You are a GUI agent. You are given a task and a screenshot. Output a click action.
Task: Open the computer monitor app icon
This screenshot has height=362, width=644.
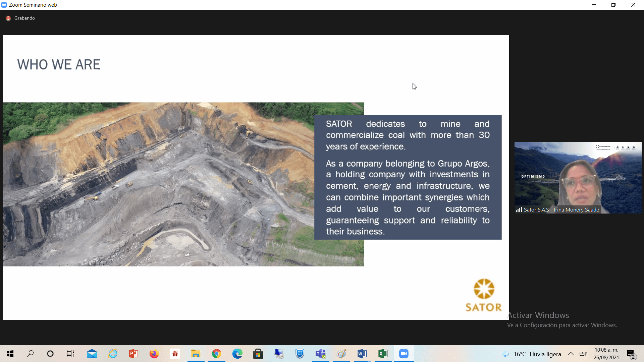(279, 354)
